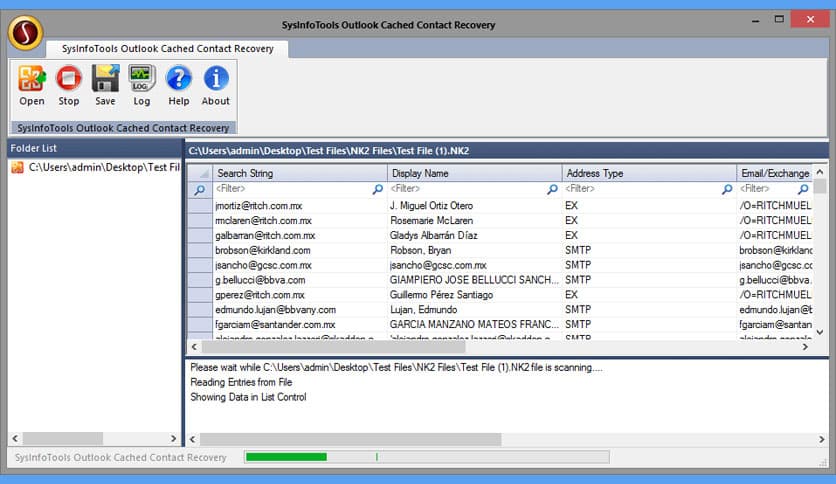836x484 pixels.
Task: Click row header of jmortiz@ritch.com.mx row
Action: pyautogui.click(x=200, y=206)
